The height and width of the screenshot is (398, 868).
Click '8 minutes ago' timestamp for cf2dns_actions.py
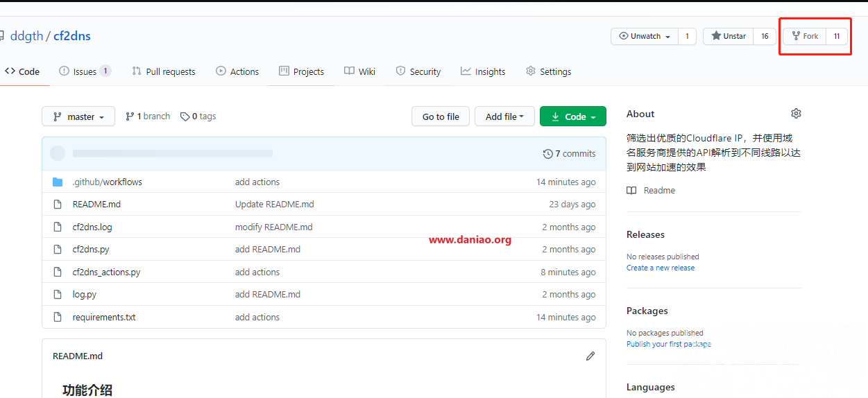(x=568, y=272)
